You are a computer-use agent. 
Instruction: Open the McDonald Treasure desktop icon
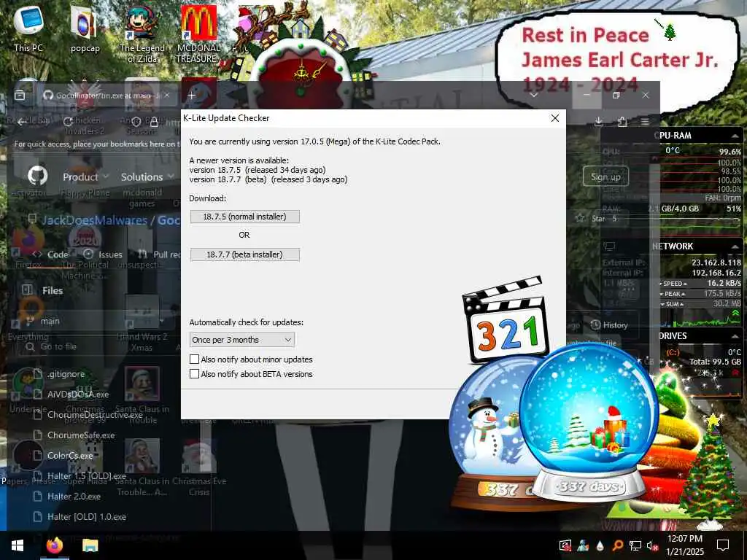point(198,34)
